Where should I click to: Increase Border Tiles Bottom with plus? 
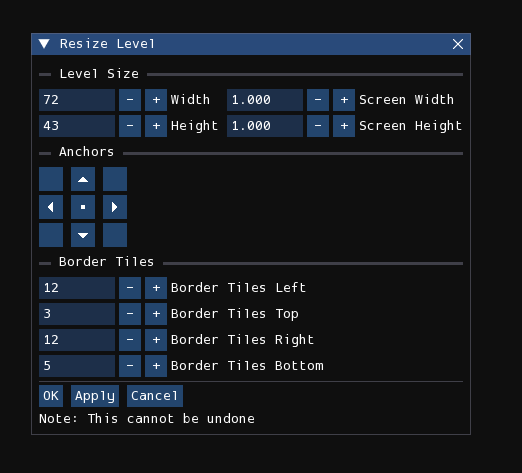click(x=156, y=366)
